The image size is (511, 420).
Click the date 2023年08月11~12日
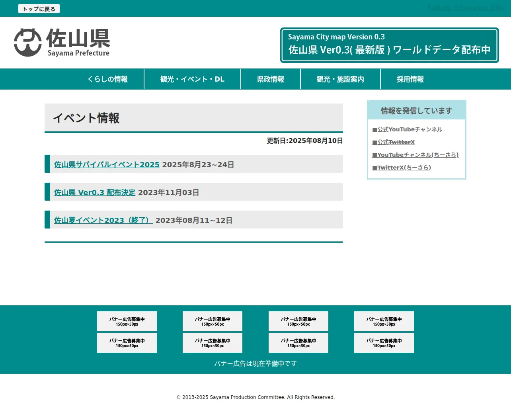[194, 220]
